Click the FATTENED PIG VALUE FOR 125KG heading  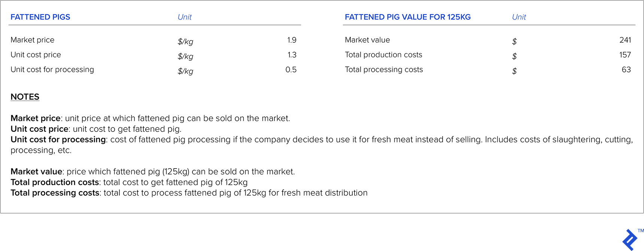(x=407, y=17)
